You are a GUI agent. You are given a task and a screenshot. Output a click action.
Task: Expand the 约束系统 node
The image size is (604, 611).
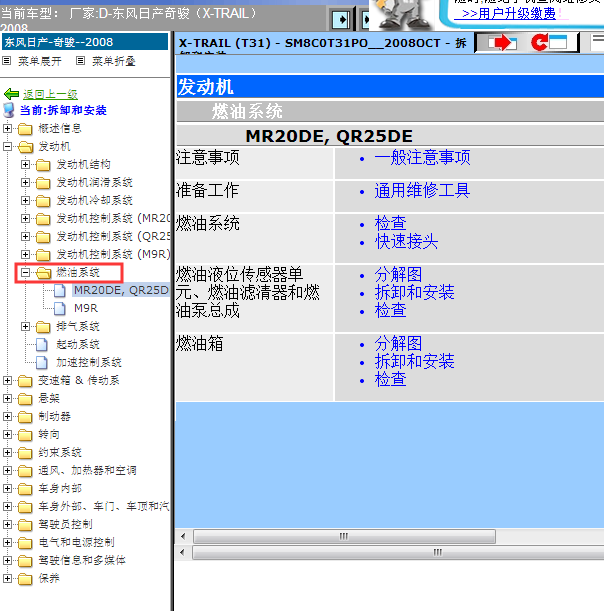(7, 452)
